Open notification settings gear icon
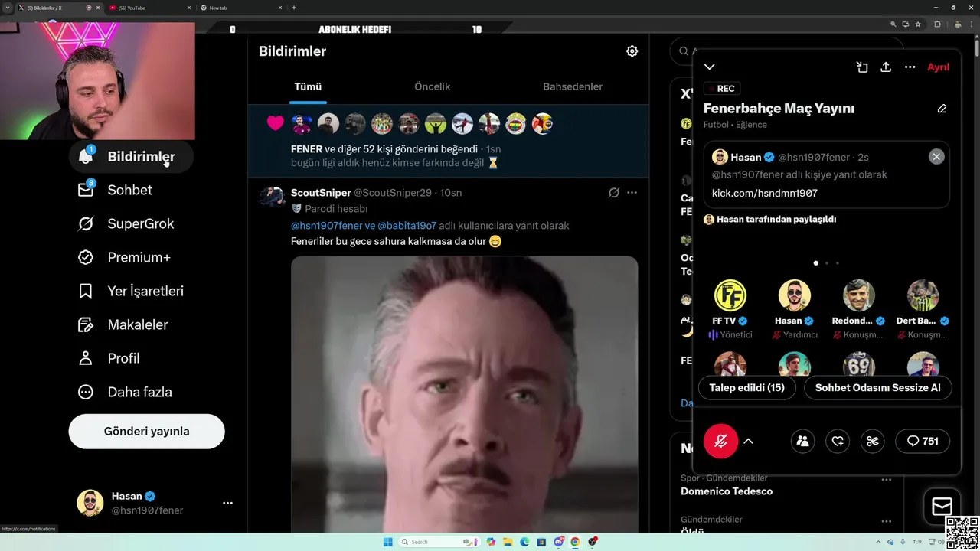 pyautogui.click(x=632, y=51)
